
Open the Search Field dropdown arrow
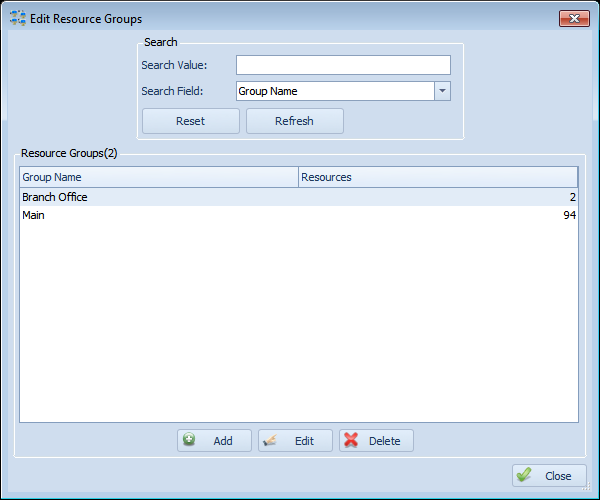point(442,91)
